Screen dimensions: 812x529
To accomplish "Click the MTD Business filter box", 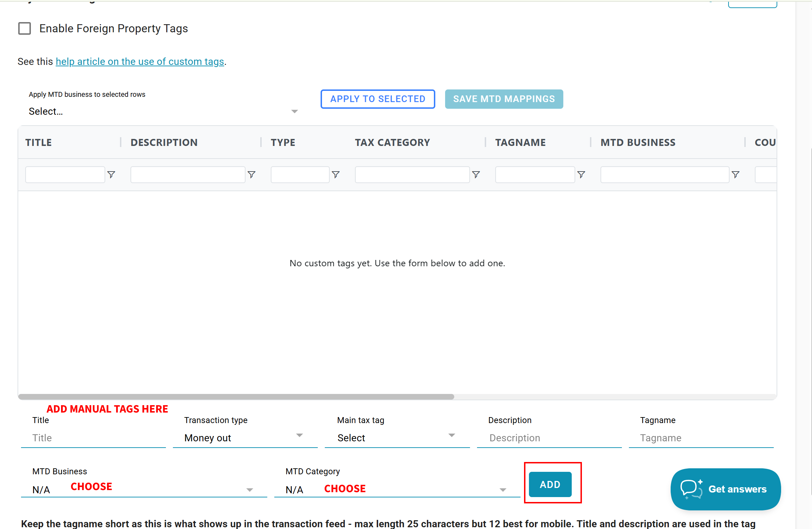I will [665, 175].
